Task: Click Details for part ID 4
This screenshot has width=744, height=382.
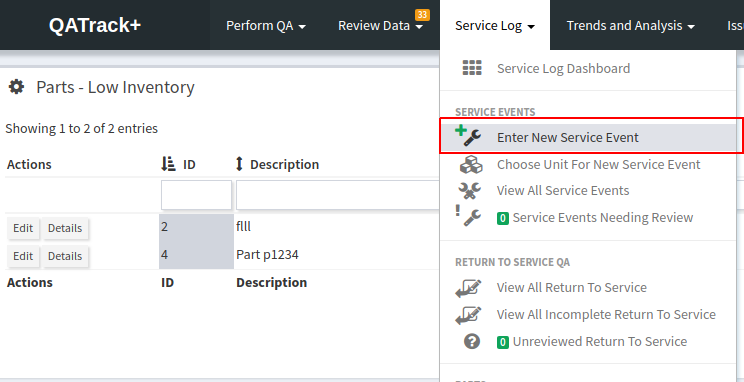Action: 65,256
